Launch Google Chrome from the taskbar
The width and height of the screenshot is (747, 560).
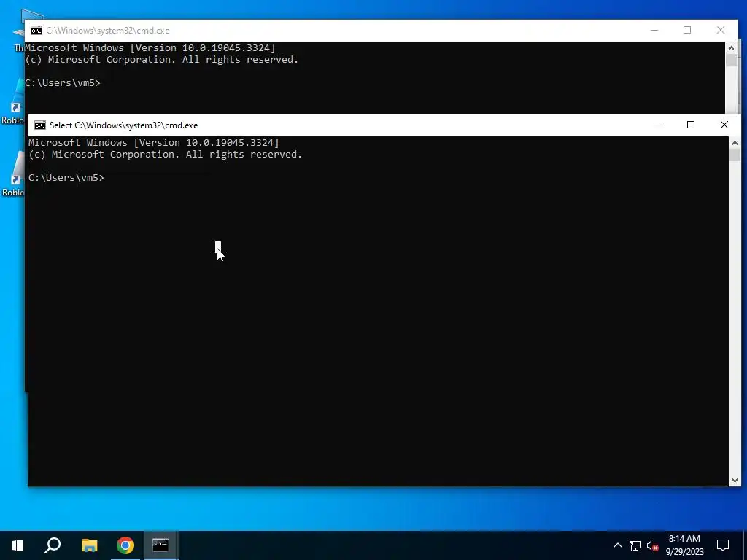point(125,545)
